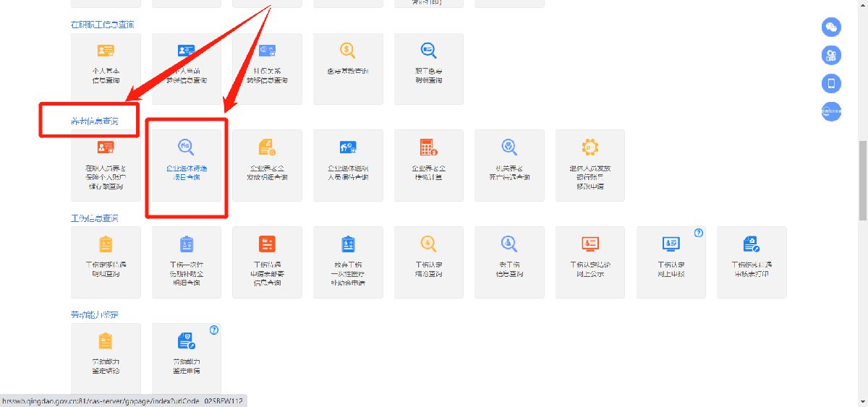Viewport: 868px width, 407px height.
Task: Open 工伤认定结论网上公示 tile
Action: point(590,262)
